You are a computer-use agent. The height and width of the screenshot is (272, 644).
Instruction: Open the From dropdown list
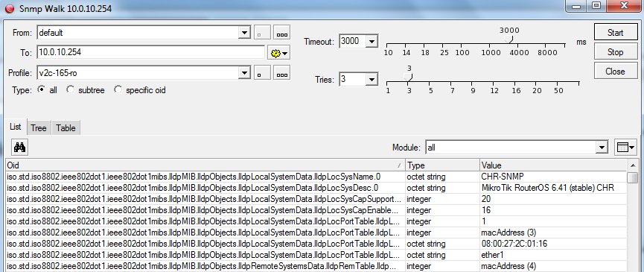[x=244, y=33]
